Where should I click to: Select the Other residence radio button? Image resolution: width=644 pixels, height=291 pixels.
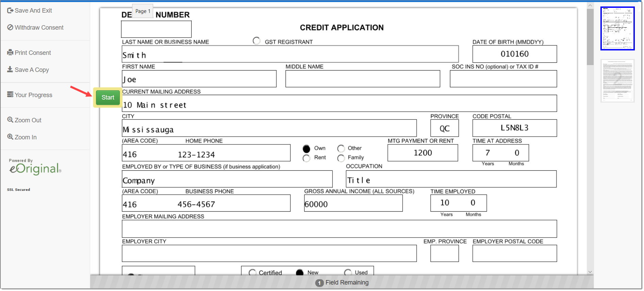click(x=341, y=149)
